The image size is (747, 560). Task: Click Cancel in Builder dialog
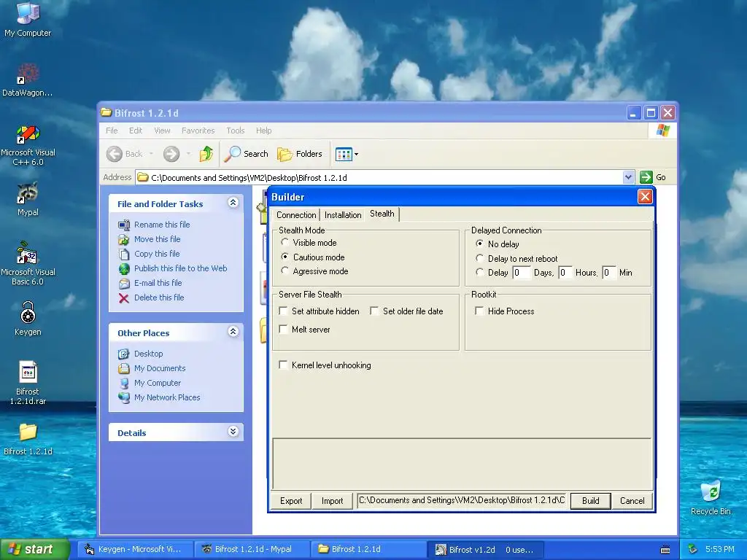tap(632, 501)
